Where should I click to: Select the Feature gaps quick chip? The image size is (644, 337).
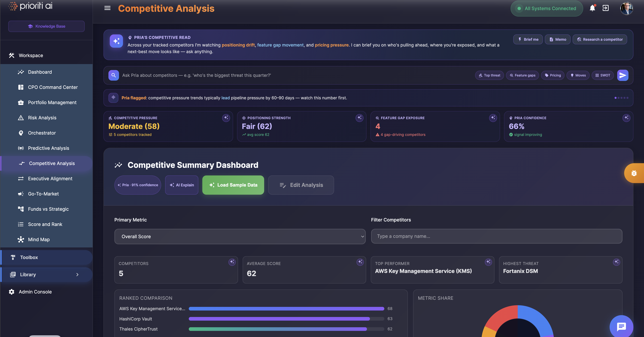522,75
